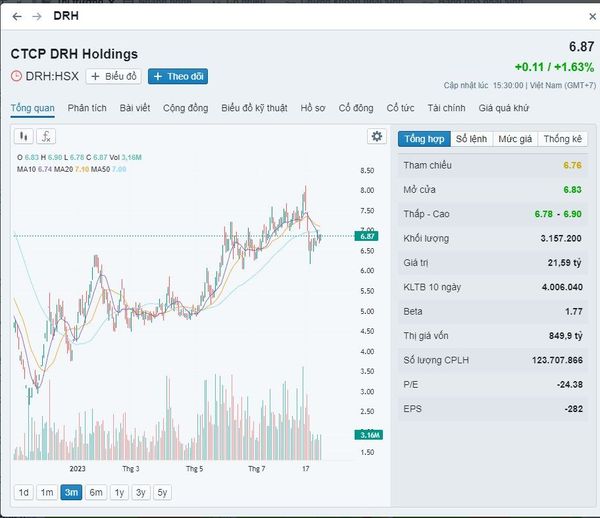Image resolution: width=600 pixels, height=518 pixels.
Task: Click the EPS value -282
Action: click(574, 409)
